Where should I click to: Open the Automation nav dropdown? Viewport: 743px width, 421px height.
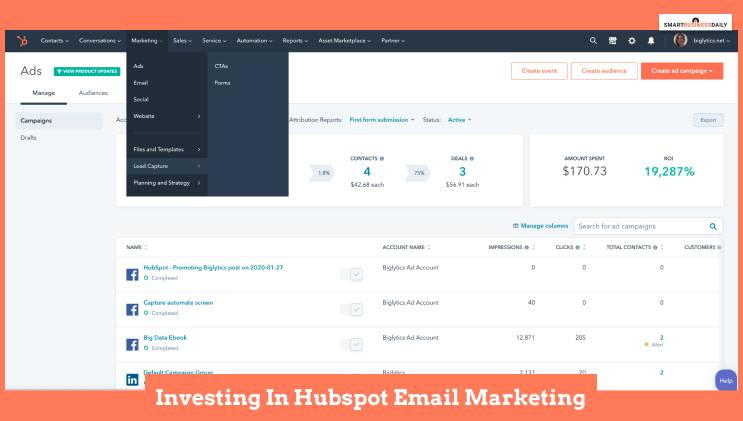[254, 41]
